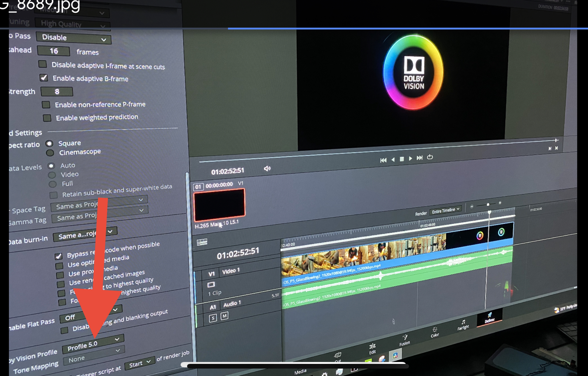Viewport: 588px width, 376px height.
Task: Open Tuning dropdown showing High Quality
Action: 73,24
